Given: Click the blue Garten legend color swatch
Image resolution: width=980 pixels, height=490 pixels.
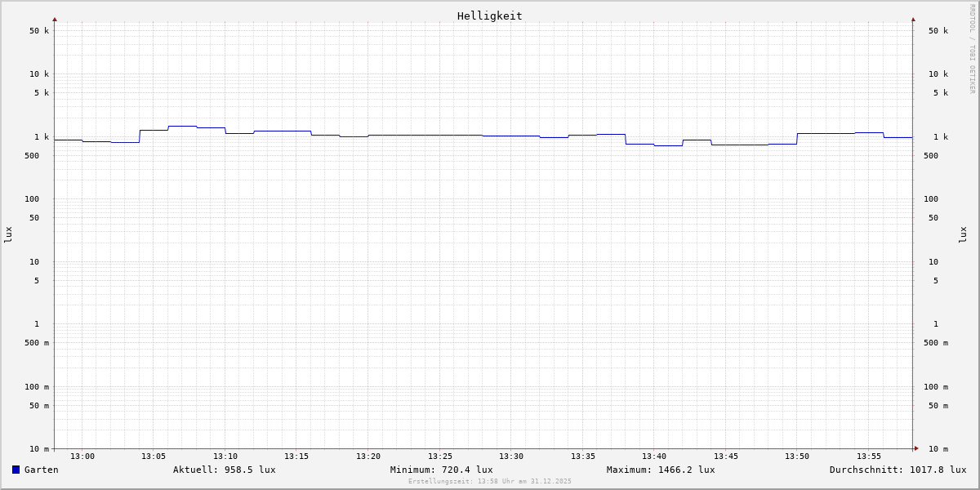Looking at the screenshot, I should [16, 470].
